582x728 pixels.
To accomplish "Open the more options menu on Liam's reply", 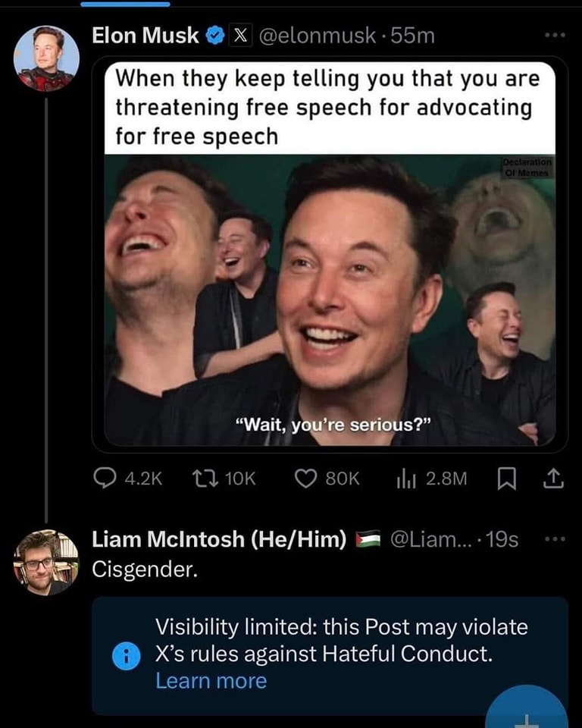I will (554, 537).
